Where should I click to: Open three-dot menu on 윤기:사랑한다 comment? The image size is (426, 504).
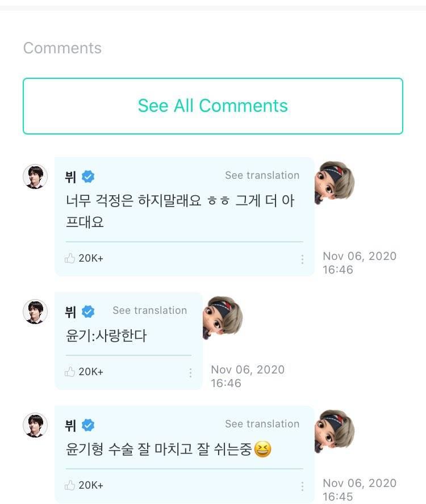point(190,372)
